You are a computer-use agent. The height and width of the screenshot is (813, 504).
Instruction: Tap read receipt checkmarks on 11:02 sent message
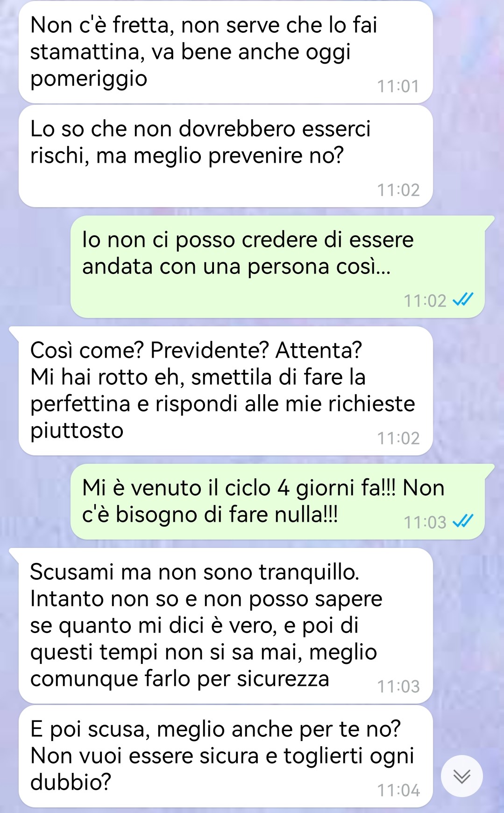[463, 300]
